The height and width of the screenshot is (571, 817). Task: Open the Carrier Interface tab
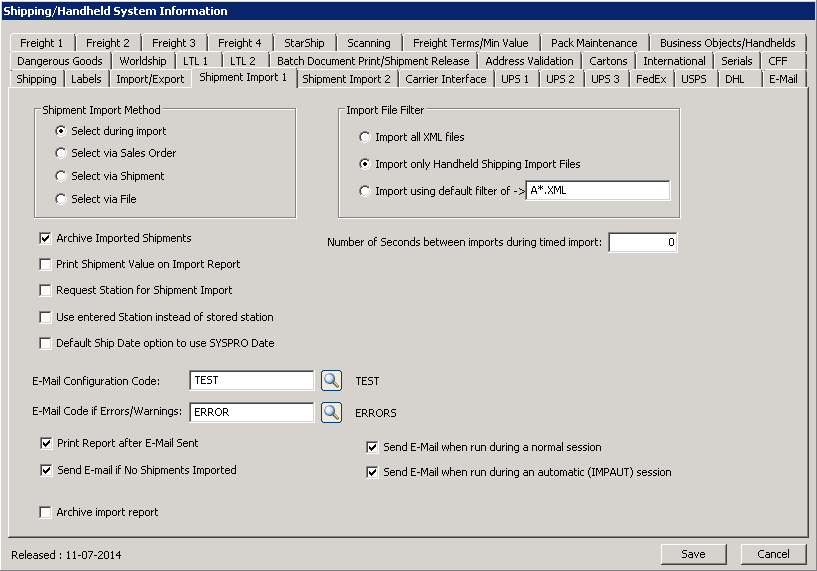445,79
